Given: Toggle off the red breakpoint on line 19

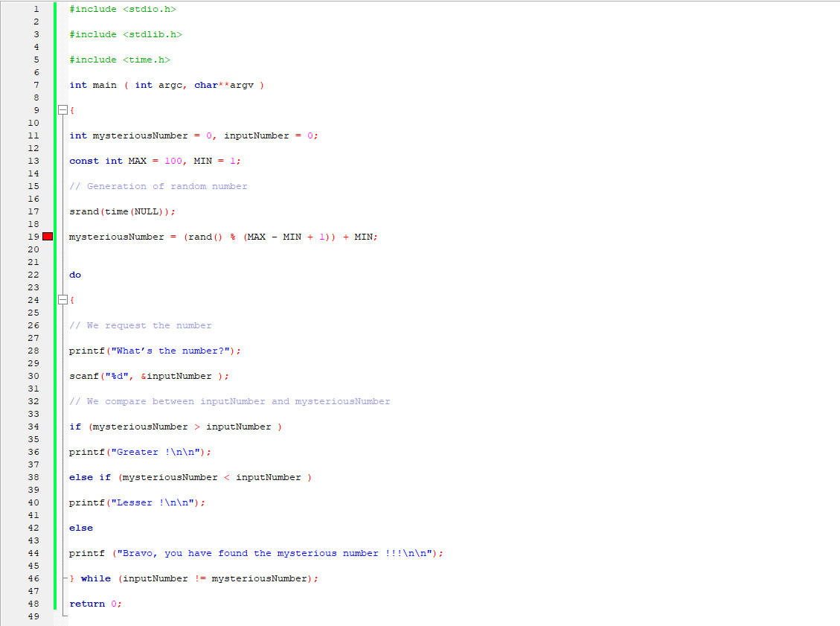Looking at the screenshot, I should (47, 236).
